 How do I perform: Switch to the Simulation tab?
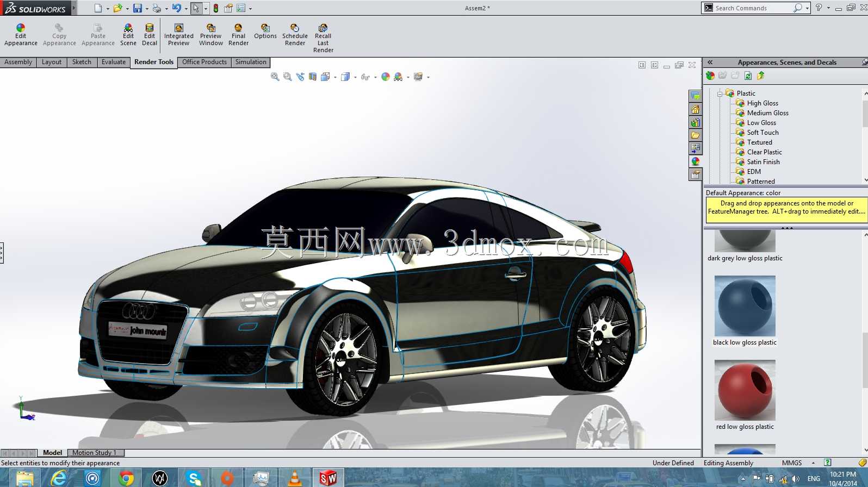click(x=251, y=62)
